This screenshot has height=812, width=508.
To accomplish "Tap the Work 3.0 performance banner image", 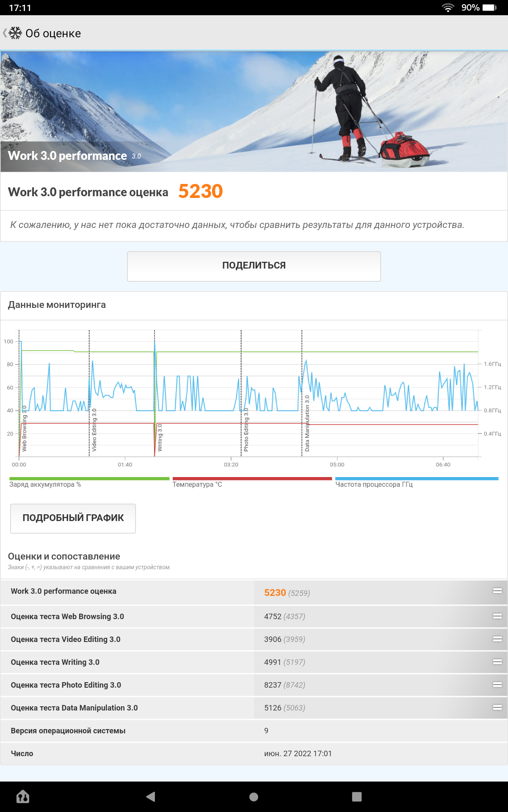I will click(x=254, y=112).
